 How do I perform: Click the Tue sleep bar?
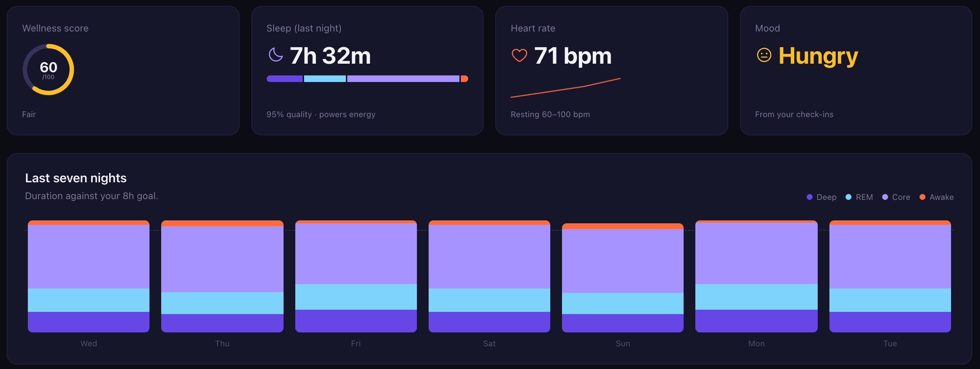890,276
